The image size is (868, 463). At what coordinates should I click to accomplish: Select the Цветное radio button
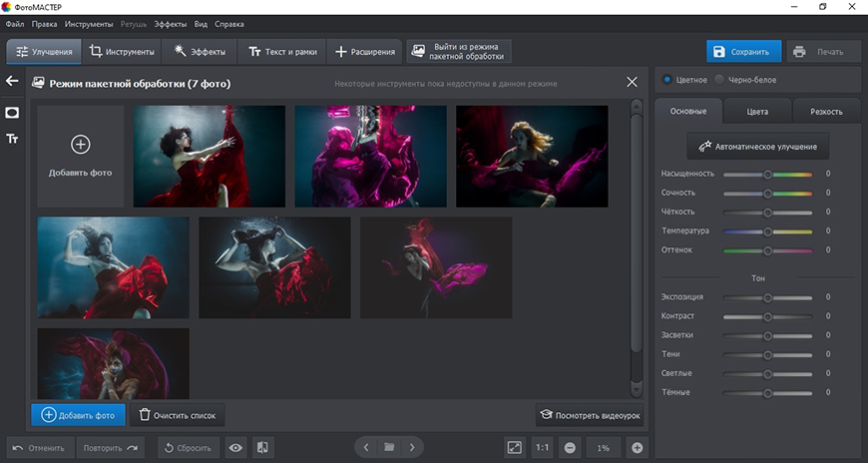pos(667,80)
